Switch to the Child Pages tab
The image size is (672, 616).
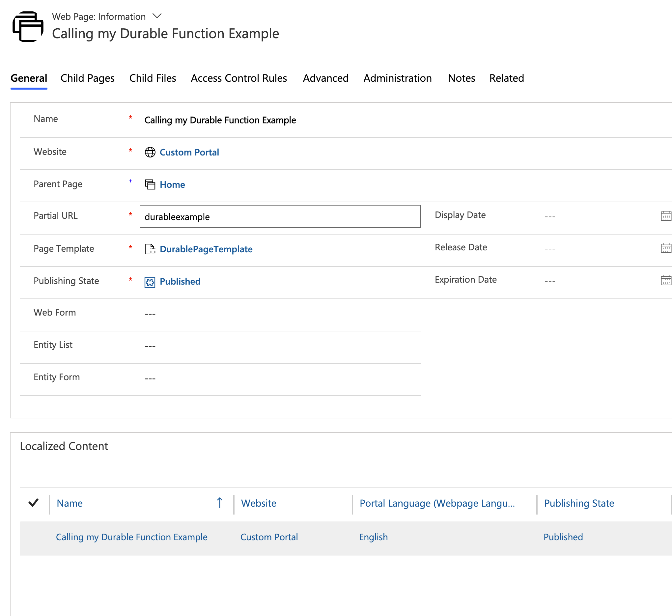[x=87, y=78]
